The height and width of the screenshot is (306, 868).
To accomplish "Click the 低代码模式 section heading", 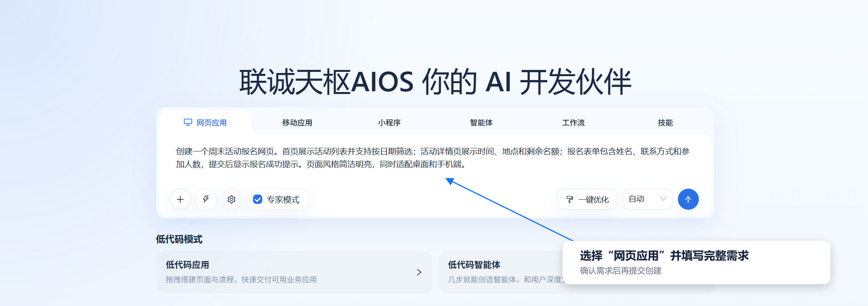I will [x=179, y=239].
